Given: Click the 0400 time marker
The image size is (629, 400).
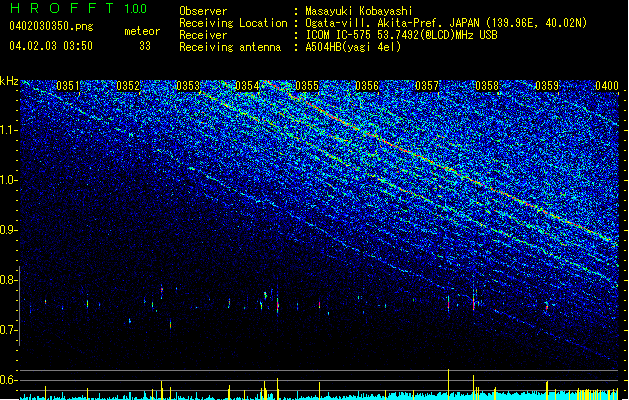Looking at the screenshot, I should (x=607, y=86).
